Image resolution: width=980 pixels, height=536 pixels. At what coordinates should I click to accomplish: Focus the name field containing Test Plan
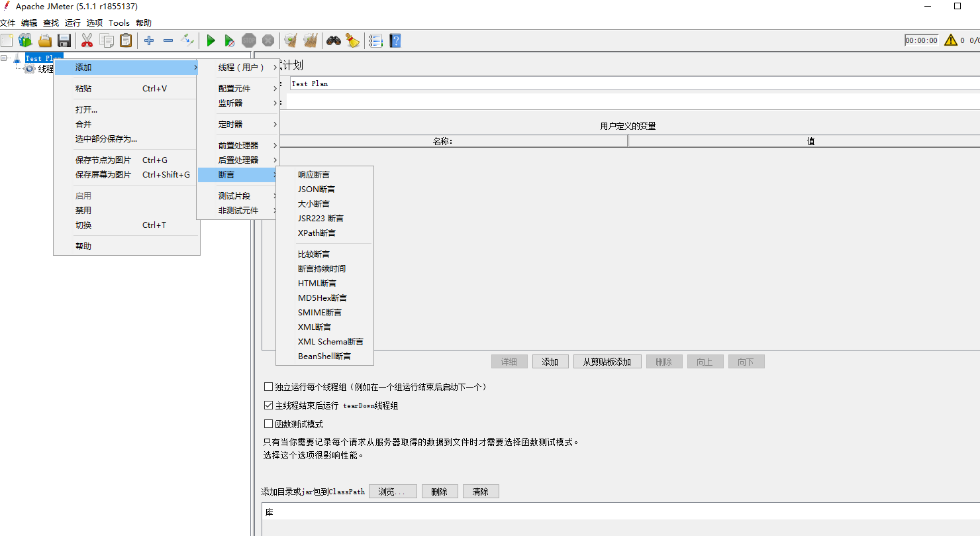634,83
